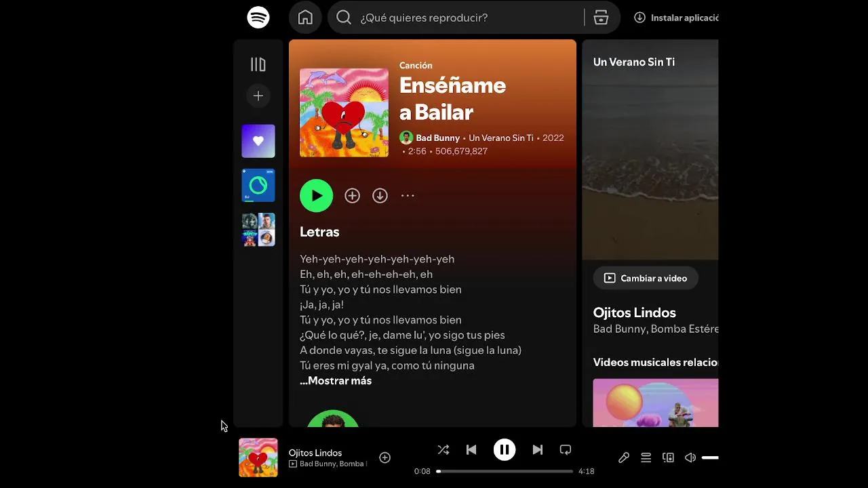
Task: Click 'Ojitos Lindos' in now playing bar
Action: pyautogui.click(x=315, y=453)
